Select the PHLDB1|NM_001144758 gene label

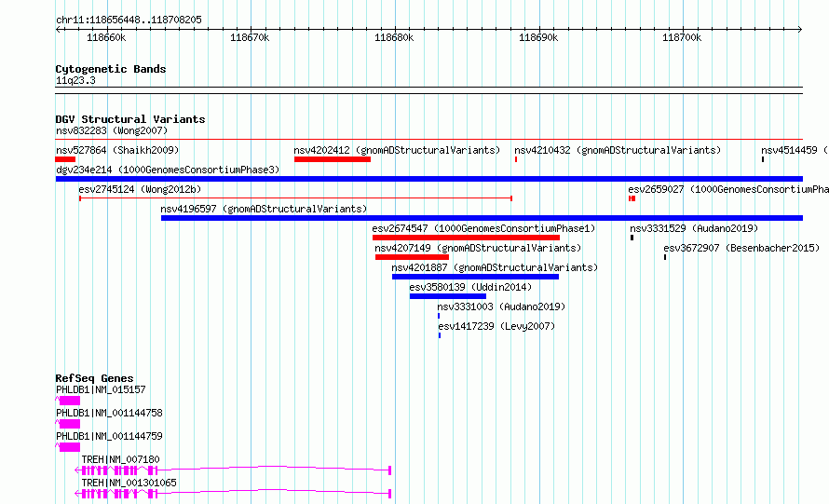pos(109,413)
